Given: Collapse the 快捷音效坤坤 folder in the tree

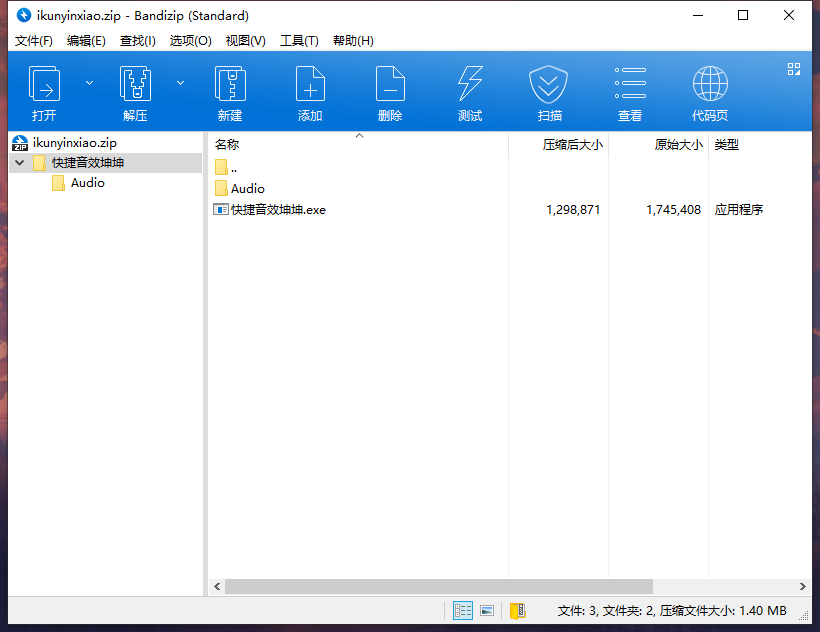Looking at the screenshot, I should pos(19,161).
